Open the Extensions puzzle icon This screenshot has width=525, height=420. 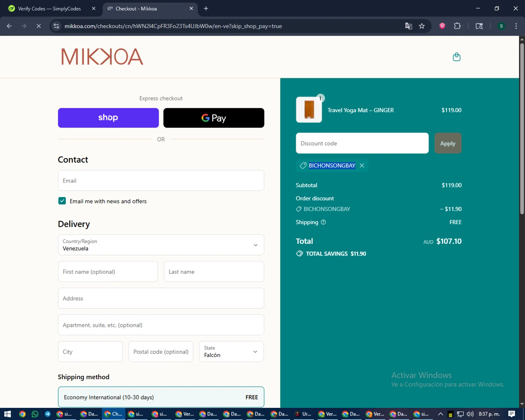tap(457, 26)
